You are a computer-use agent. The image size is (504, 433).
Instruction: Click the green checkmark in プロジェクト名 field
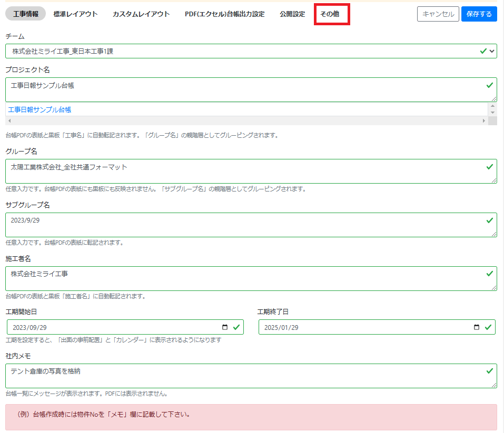click(x=490, y=85)
